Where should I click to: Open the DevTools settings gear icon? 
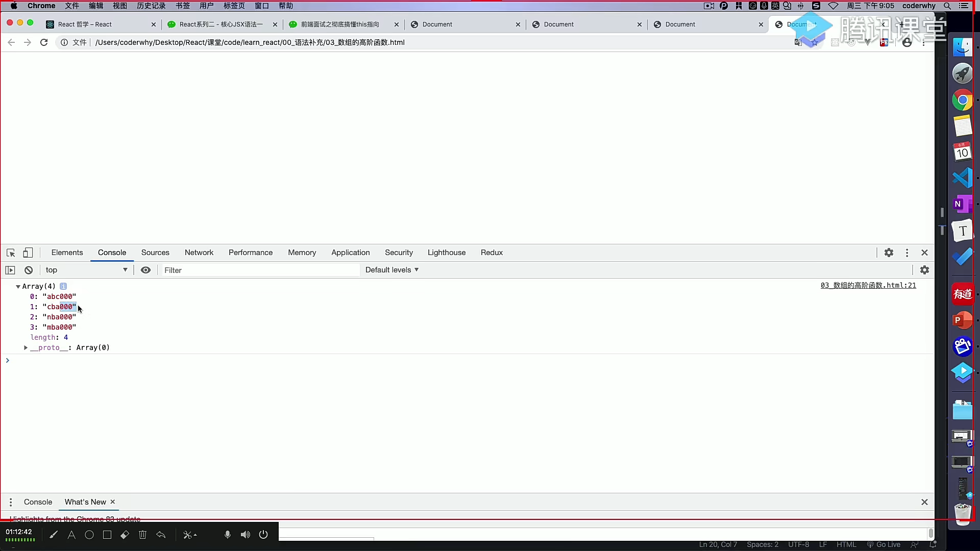[x=889, y=253]
